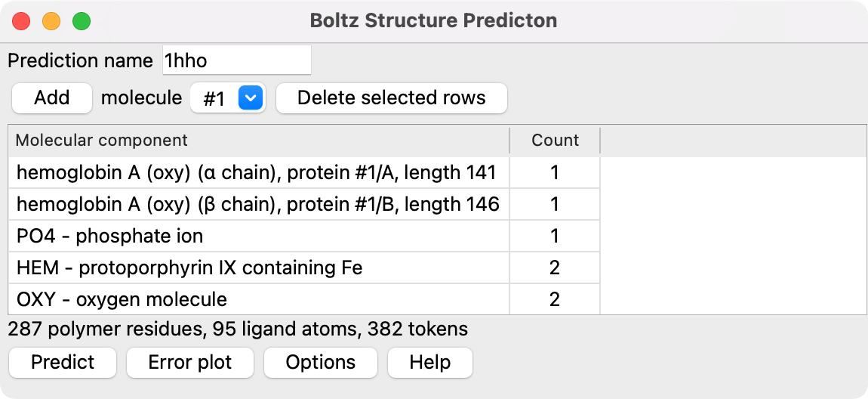Viewport: 868px width, 399px height.
Task: Close the window with red button
Action: coord(21,21)
